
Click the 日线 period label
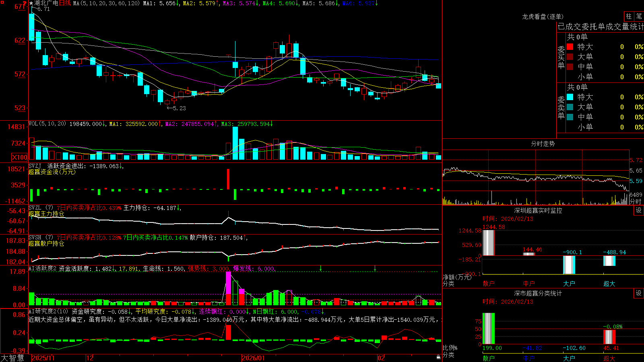point(65,3)
